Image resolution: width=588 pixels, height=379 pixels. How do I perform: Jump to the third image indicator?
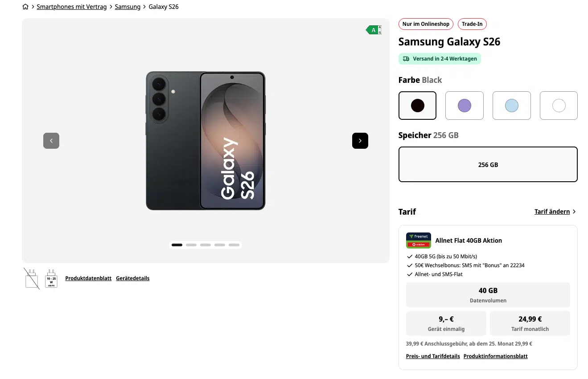click(x=206, y=245)
